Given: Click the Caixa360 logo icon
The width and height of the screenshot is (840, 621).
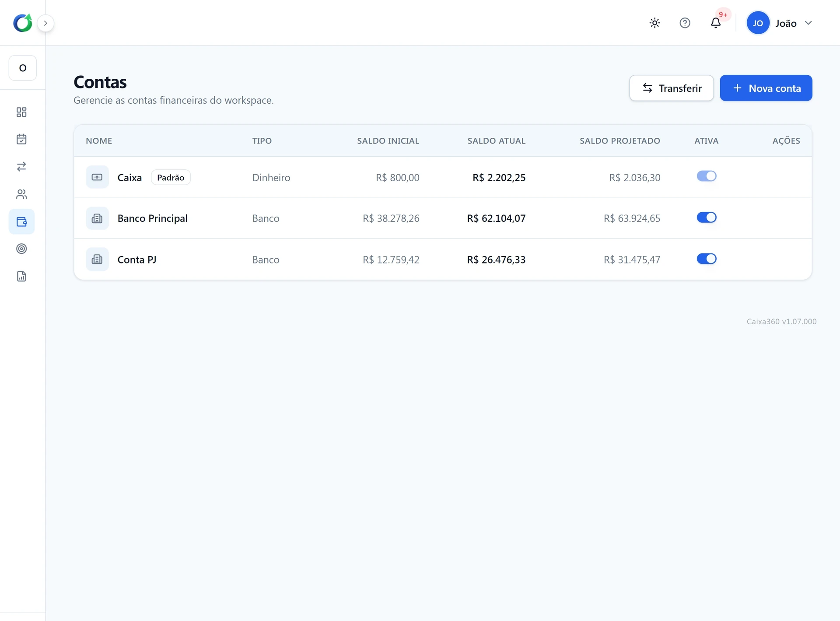Looking at the screenshot, I should 23,23.
